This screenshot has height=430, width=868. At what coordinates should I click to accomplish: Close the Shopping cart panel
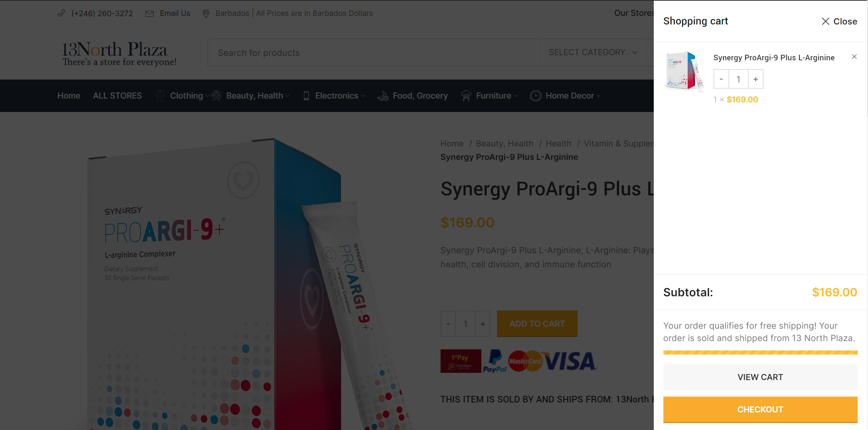click(x=839, y=21)
